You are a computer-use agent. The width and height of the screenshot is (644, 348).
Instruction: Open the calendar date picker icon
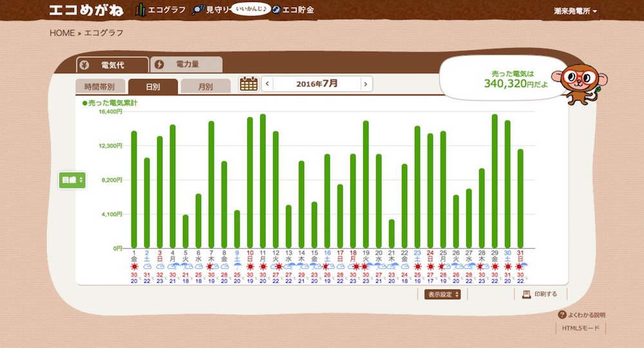pyautogui.click(x=249, y=84)
